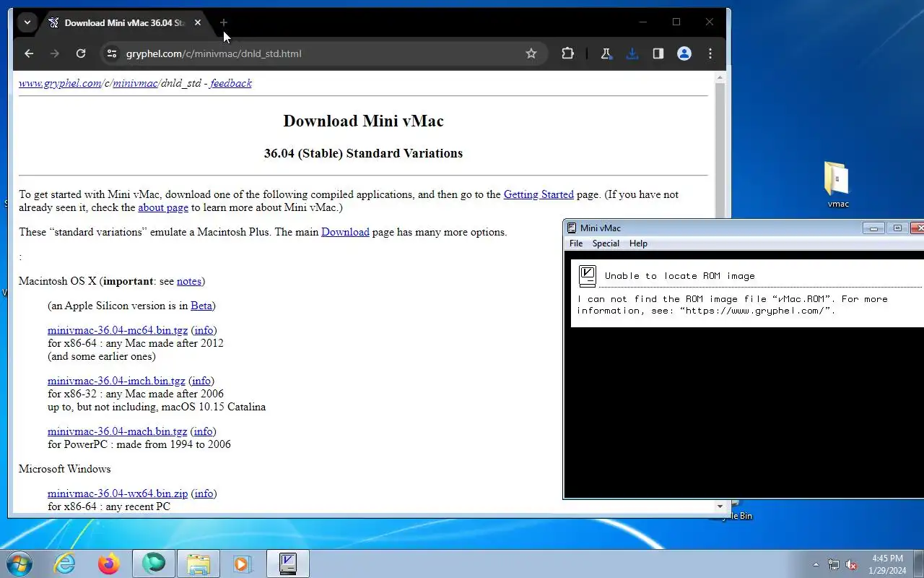The height and width of the screenshot is (578, 924).
Task: Open info link for mach build
Action: point(204,431)
